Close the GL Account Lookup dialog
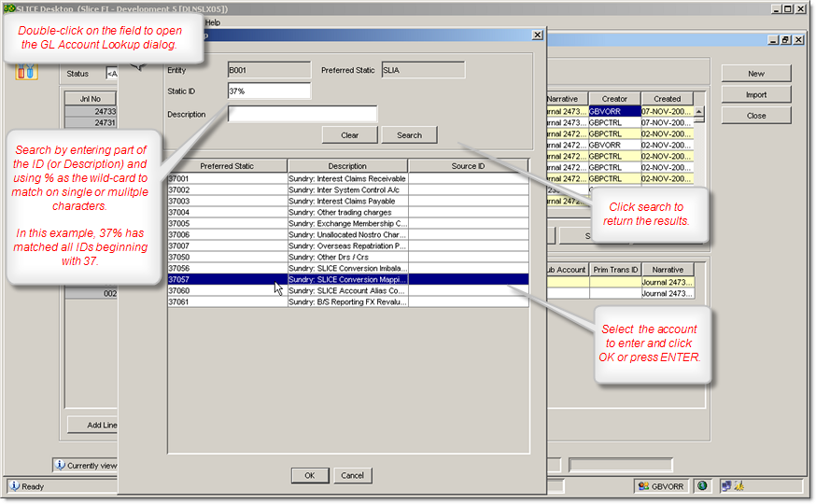 [537, 35]
